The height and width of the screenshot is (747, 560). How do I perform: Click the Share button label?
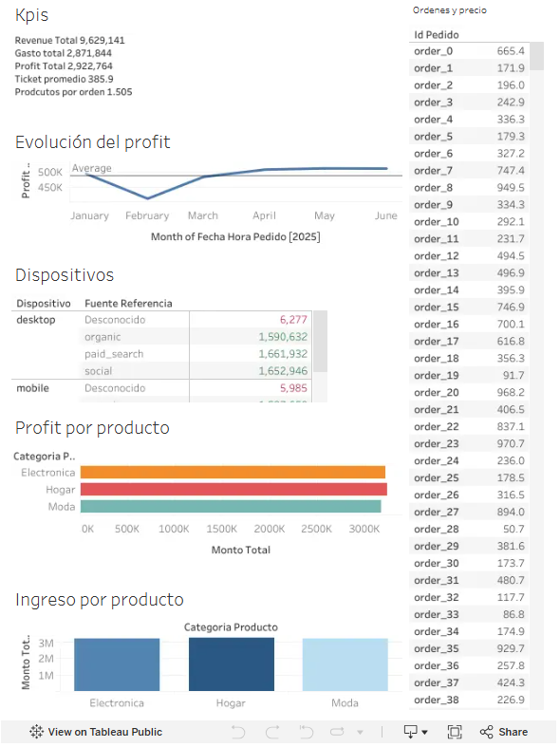pyautogui.click(x=513, y=732)
